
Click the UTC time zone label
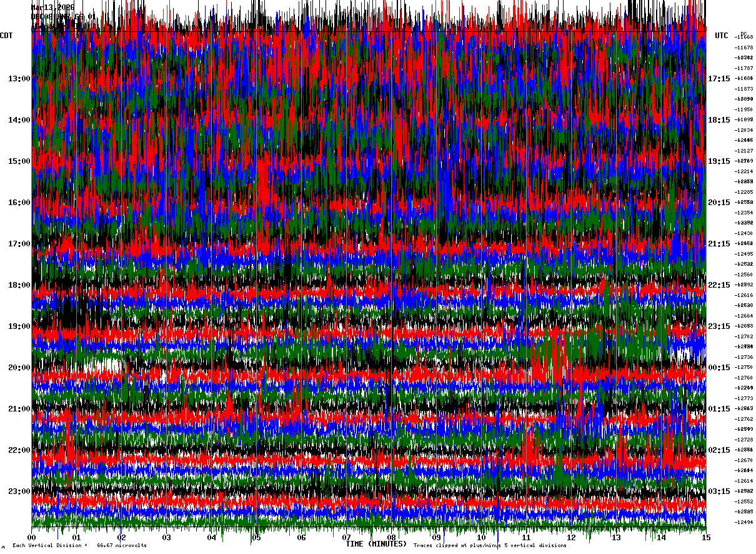[x=722, y=36]
